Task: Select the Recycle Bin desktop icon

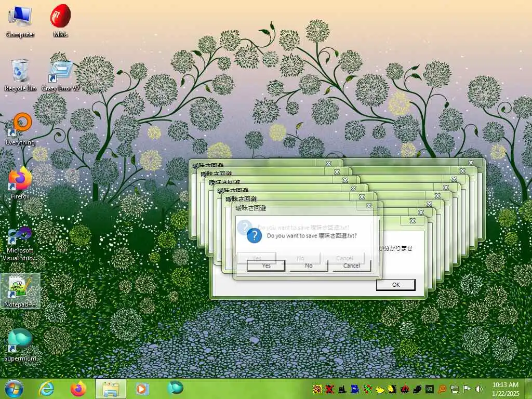Action: 20,75
